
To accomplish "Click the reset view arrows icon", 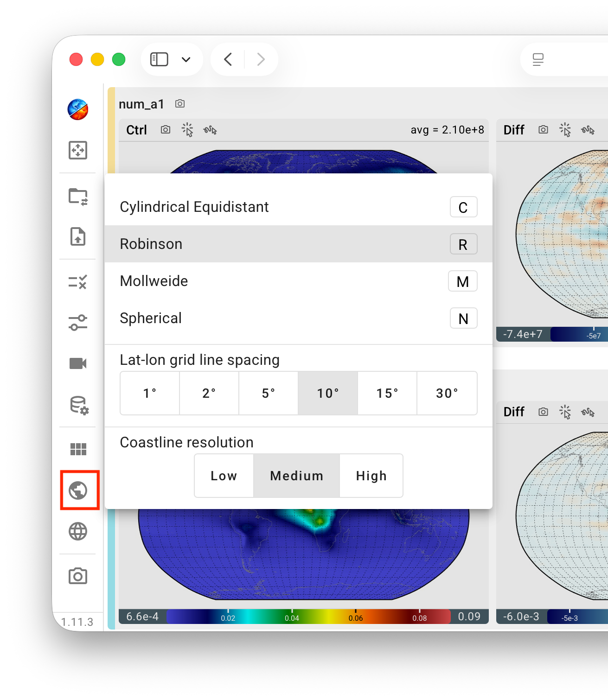I will point(78,150).
